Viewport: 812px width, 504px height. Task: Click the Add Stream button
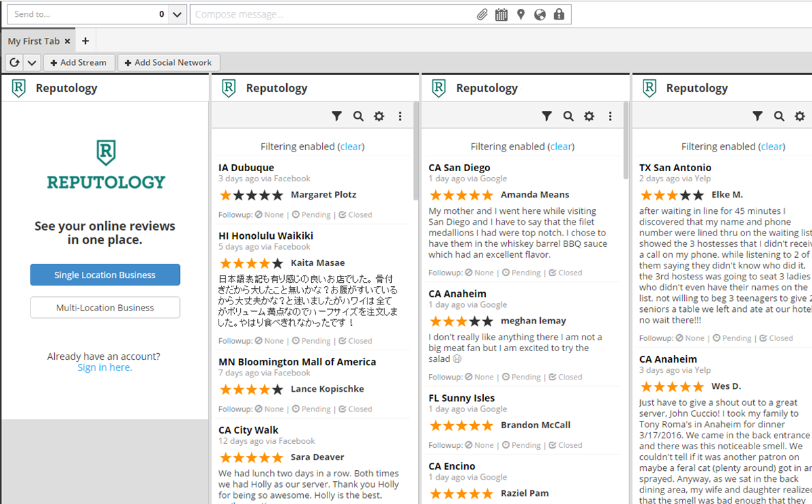[78, 62]
